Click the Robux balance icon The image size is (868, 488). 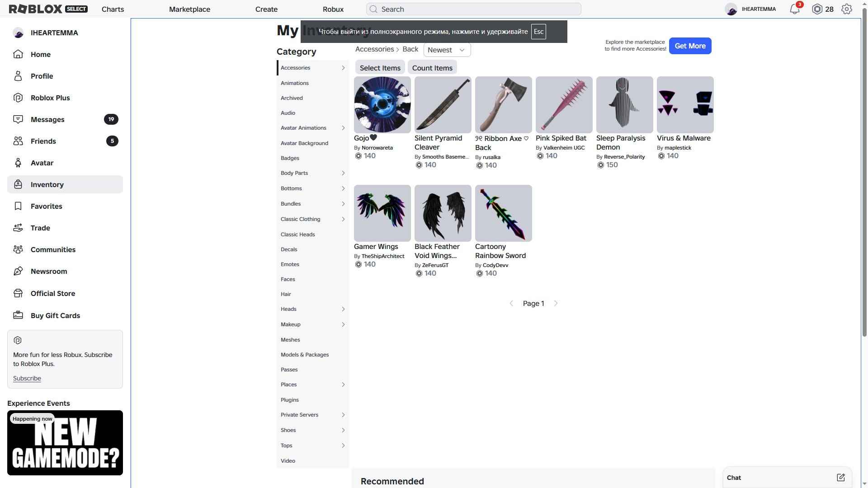(x=817, y=9)
